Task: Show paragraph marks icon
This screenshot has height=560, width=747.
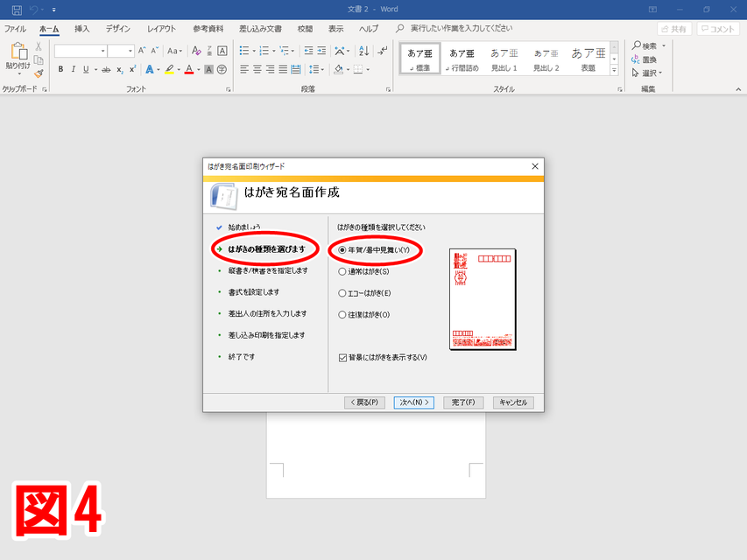Action: [383, 51]
